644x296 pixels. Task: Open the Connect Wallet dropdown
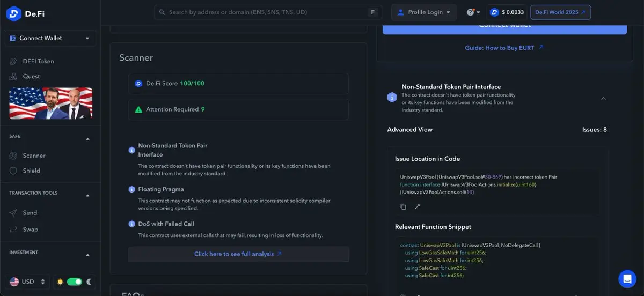click(50, 38)
